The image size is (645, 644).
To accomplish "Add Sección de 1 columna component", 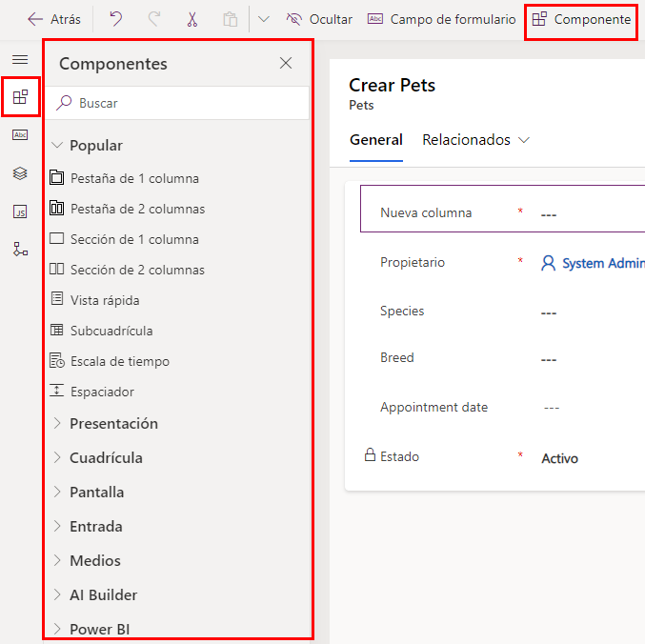I will pyautogui.click(x=124, y=239).
